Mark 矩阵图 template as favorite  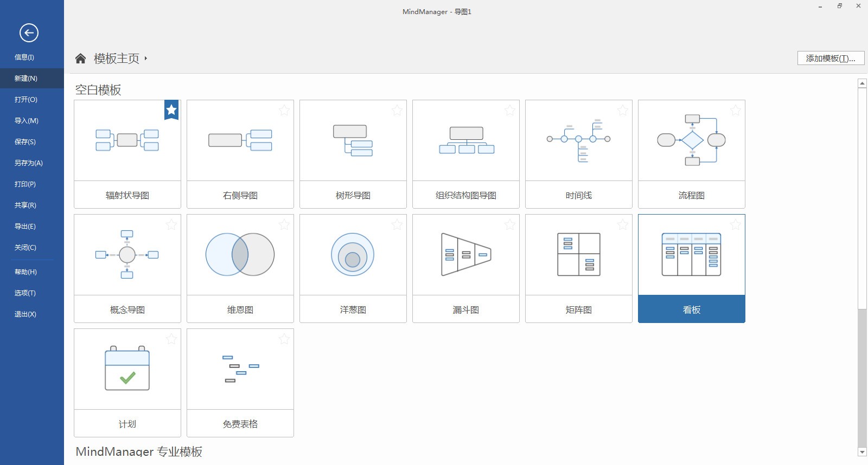click(623, 225)
